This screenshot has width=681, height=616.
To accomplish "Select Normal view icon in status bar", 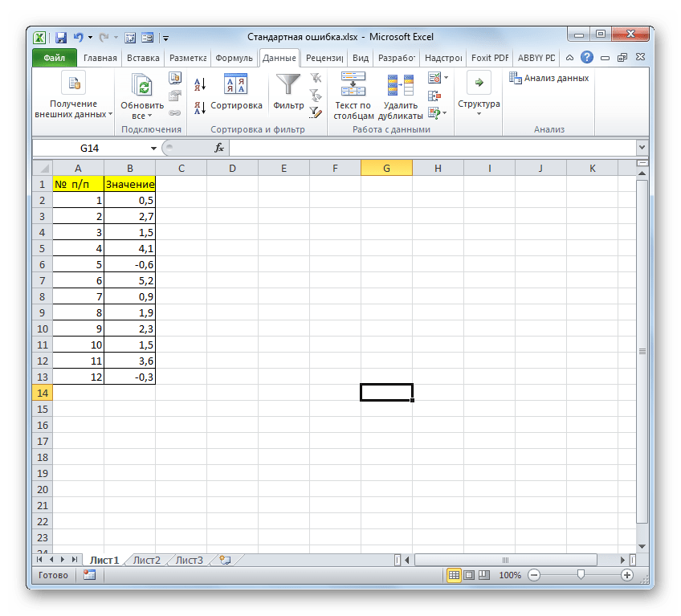I will click(454, 575).
